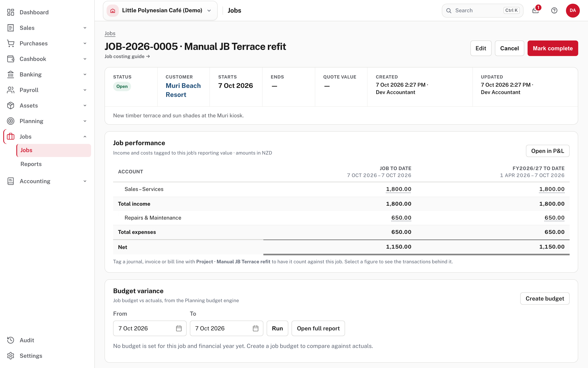The image size is (588, 368).
Task: Collapse the Jobs menu chevron
Action: click(x=85, y=137)
